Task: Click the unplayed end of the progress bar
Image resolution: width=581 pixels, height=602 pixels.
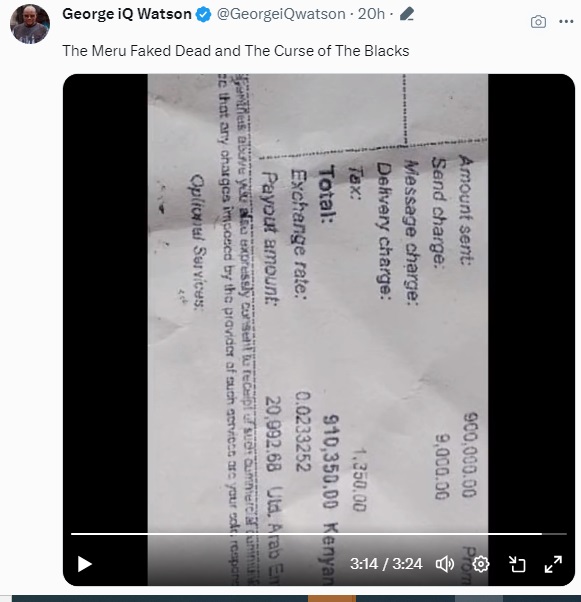Action: [x=555, y=534]
